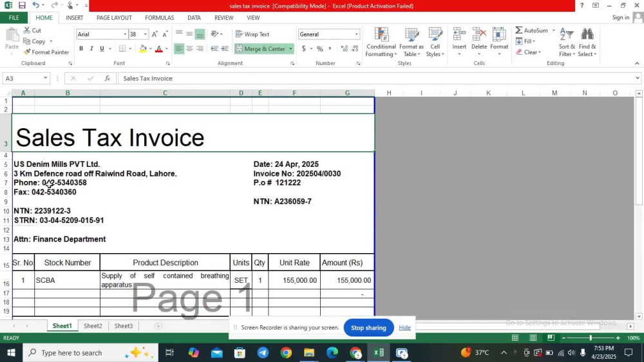Click the Decrease Indent icon
This screenshot has width=644, height=362.
coord(214,48)
